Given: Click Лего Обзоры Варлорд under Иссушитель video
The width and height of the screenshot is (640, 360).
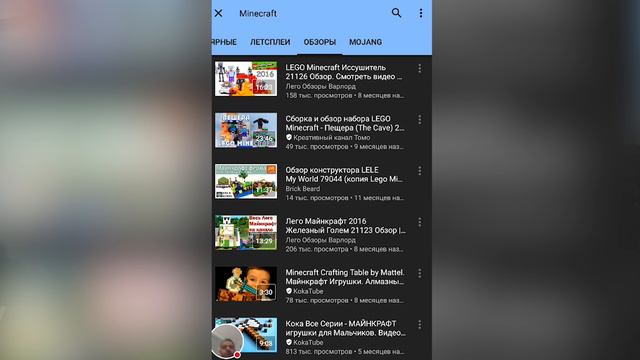Looking at the screenshot, I should pyautogui.click(x=320, y=86).
